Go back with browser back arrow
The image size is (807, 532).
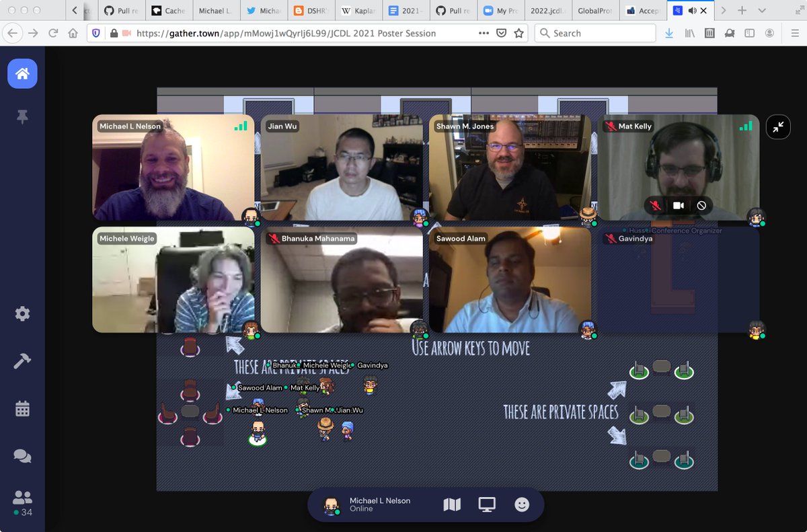(12, 33)
